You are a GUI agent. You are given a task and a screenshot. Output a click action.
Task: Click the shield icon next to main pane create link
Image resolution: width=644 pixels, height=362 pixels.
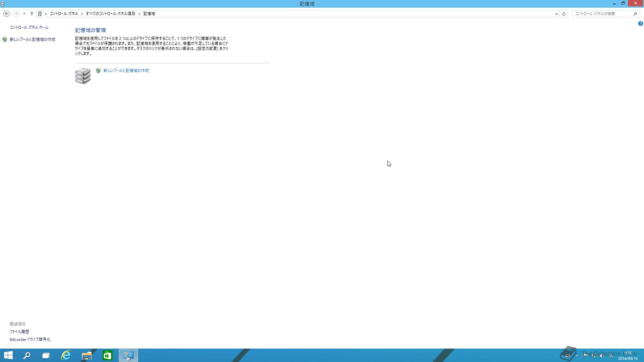(x=98, y=71)
